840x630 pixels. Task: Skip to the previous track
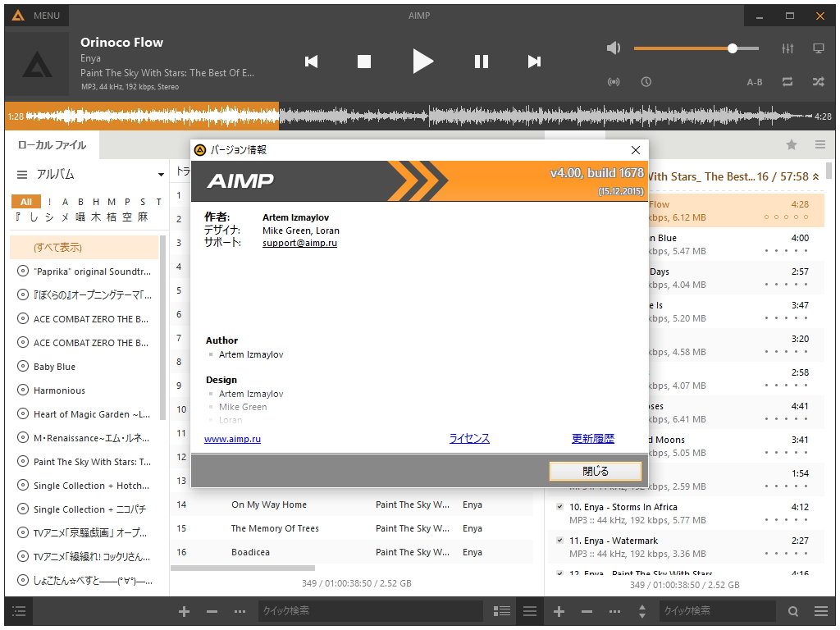tap(311, 62)
